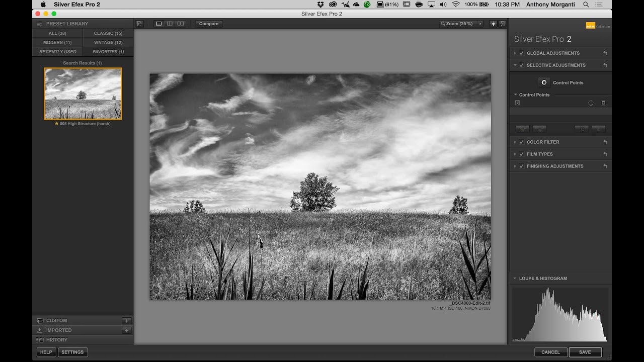644x362 pixels.
Task: Select RECENTLY USED presets tab
Action: [x=57, y=52]
